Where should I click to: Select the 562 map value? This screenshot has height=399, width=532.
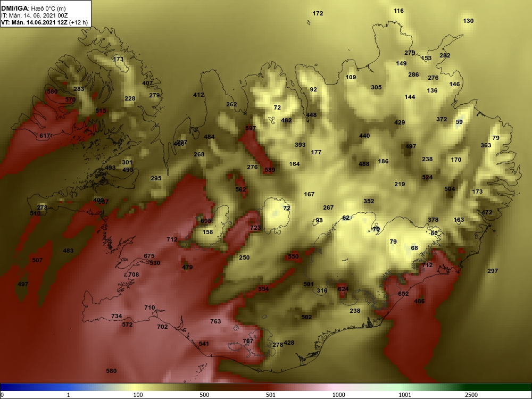(240, 190)
